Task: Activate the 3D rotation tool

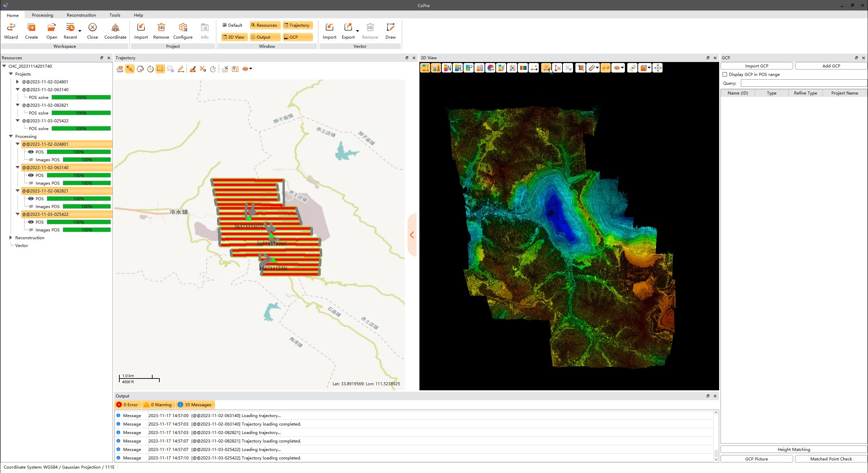Action: (632, 68)
